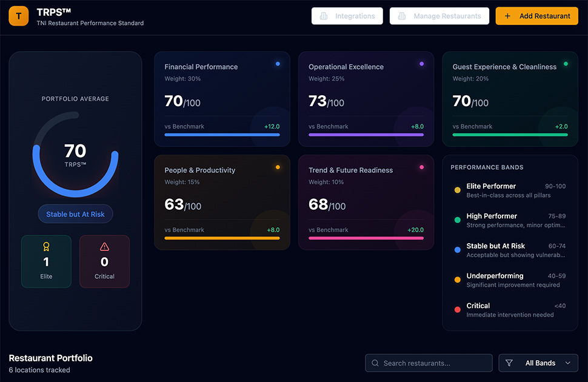Click the search magnifier icon

pyautogui.click(x=376, y=363)
